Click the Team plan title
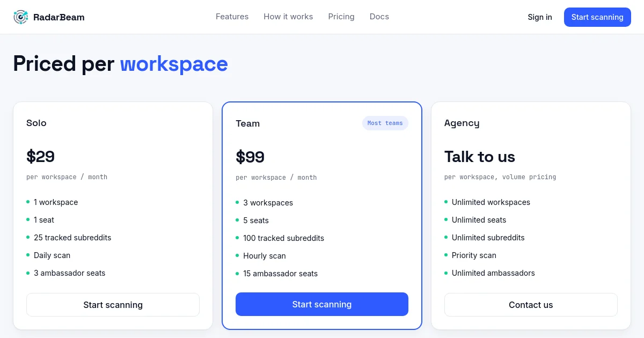The height and width of the screenshot is (338, 644). pos(247,123)
